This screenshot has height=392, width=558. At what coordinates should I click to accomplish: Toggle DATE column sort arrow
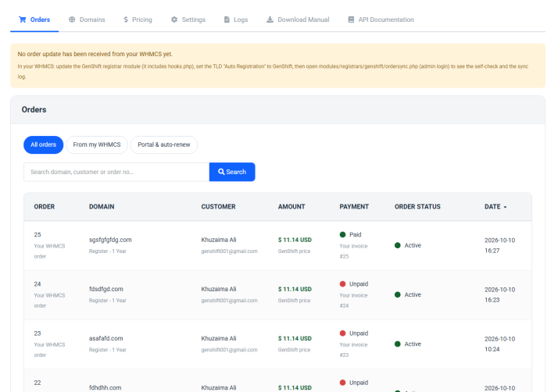tap(506, 207)
